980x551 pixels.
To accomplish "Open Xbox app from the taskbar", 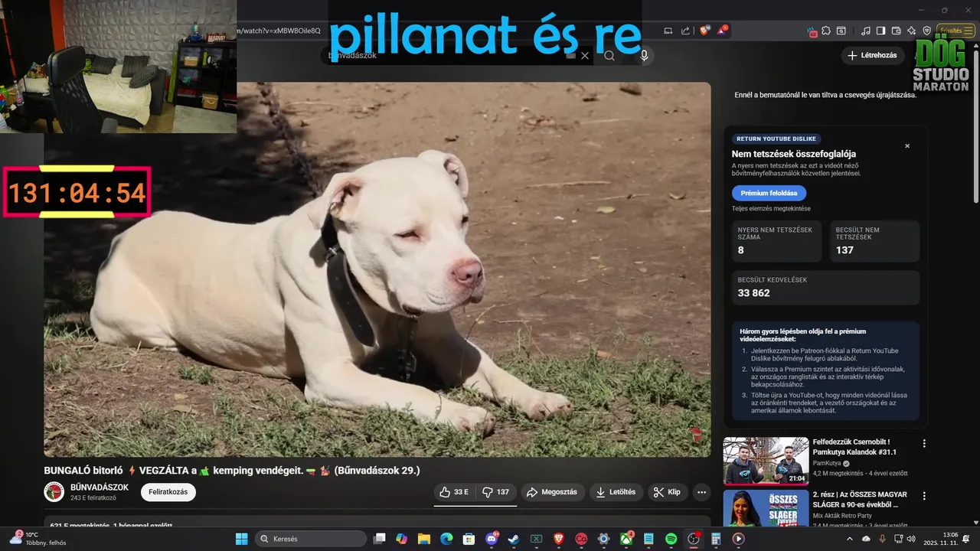I will (626, 539).
